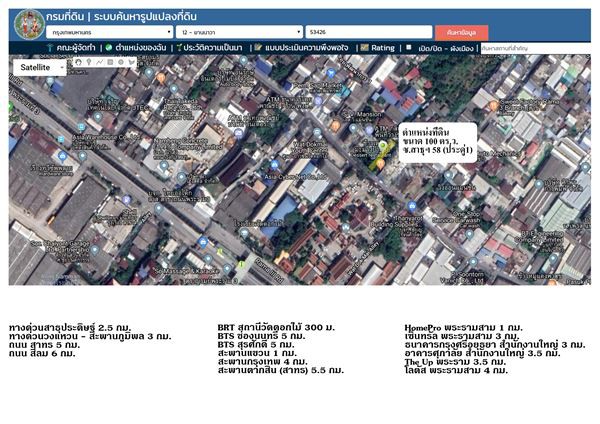
Task: Click the text ทางด่วนสาธุประดิษฐ์ 2.5 กม.
Action: [x=70, y=328]
